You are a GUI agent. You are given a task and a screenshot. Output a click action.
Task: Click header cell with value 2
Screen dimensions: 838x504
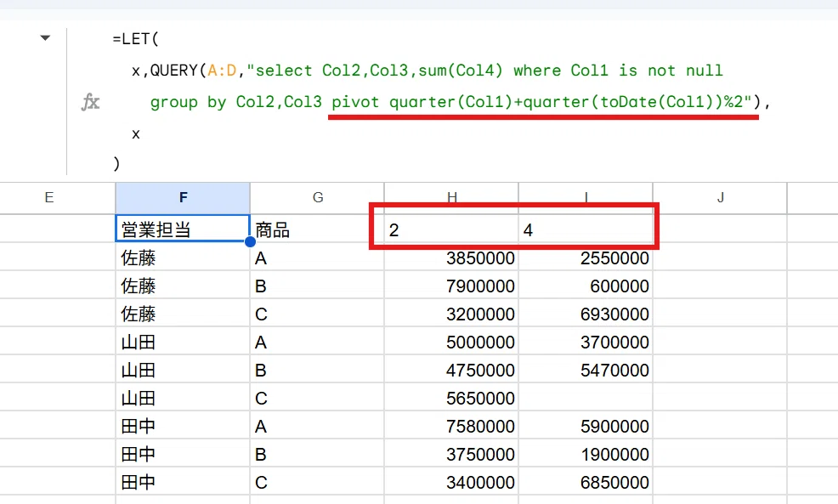[x=451, y=229]
